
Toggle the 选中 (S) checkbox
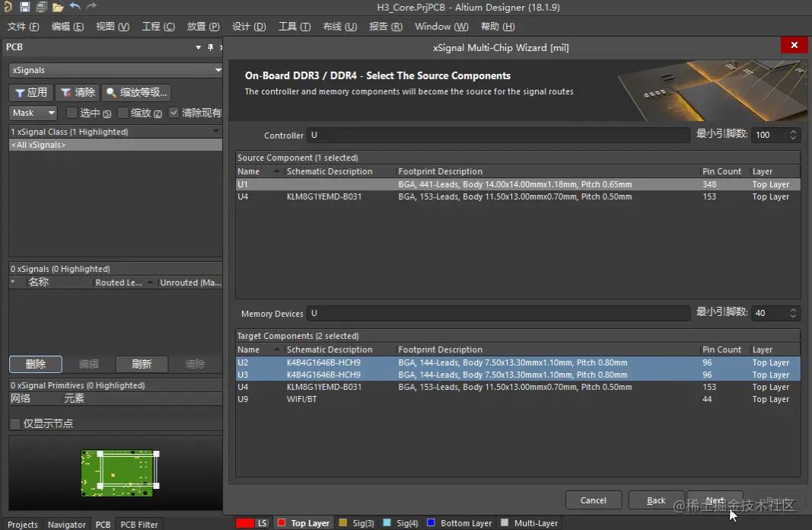point(72,113)
